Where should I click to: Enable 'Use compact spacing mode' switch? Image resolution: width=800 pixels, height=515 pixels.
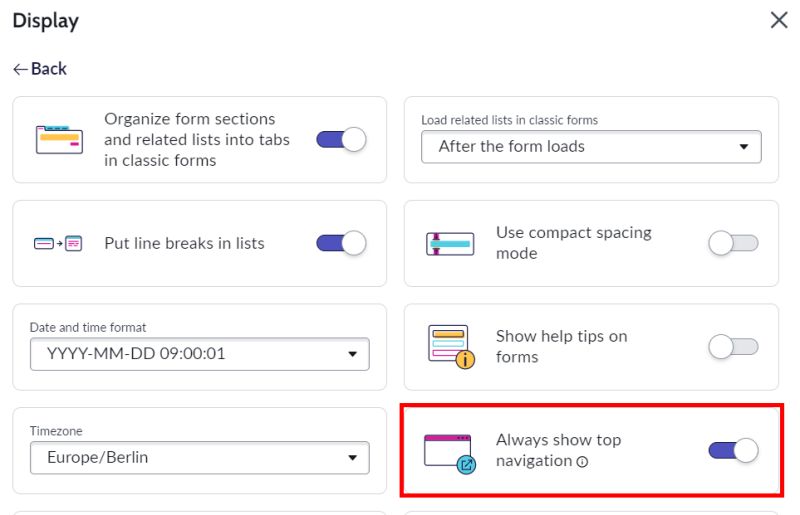tap(733, 243)
